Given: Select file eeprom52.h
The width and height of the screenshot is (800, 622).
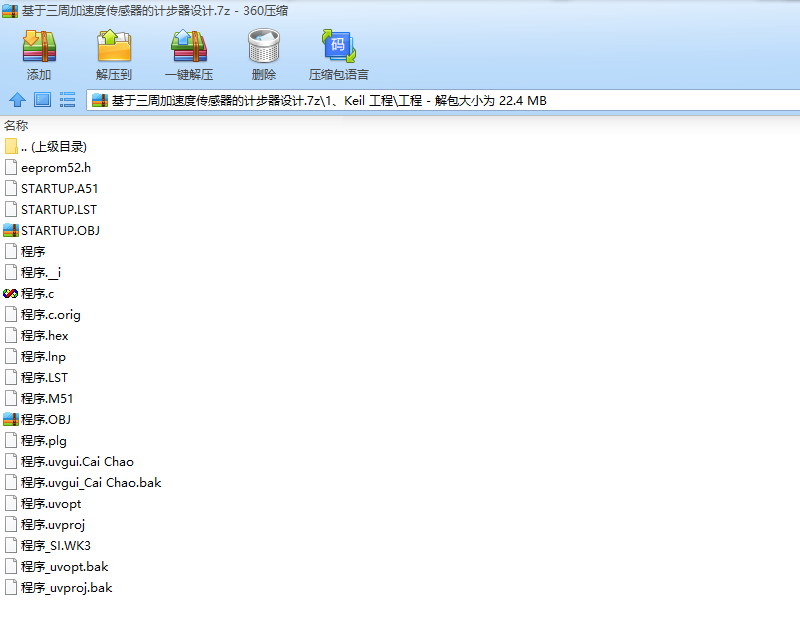Looking at the screenshot, I should click(48, 168).
